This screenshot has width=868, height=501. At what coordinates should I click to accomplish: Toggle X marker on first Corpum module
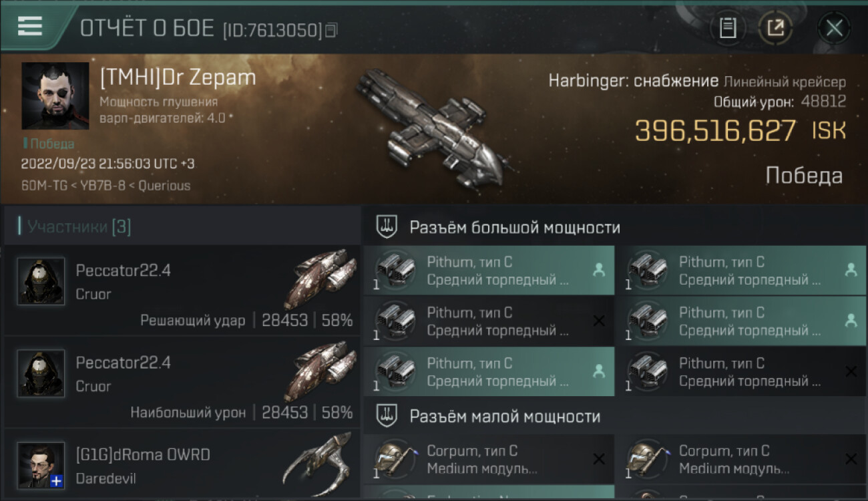[599, 459]
